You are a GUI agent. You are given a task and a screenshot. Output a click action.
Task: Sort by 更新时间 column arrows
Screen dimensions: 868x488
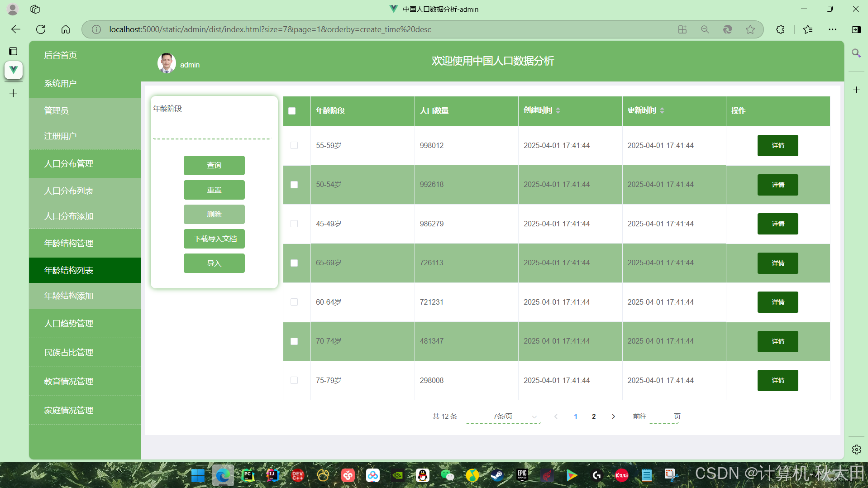point(662,110)
